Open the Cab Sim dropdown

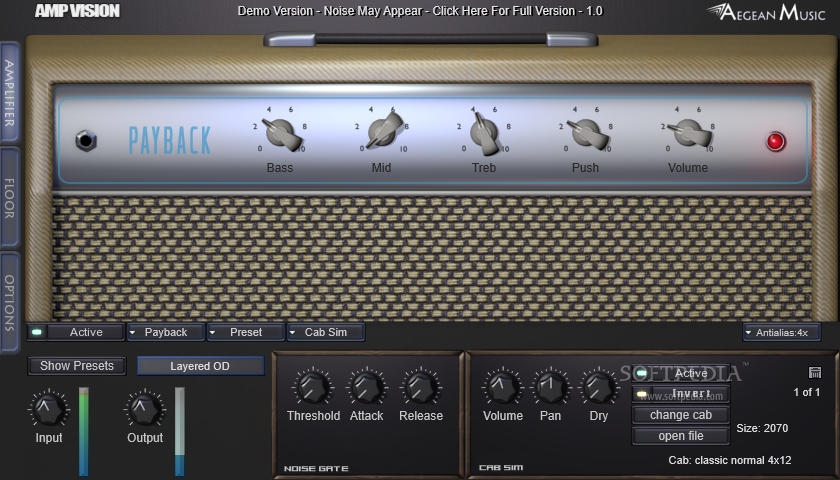pos(326,332)
